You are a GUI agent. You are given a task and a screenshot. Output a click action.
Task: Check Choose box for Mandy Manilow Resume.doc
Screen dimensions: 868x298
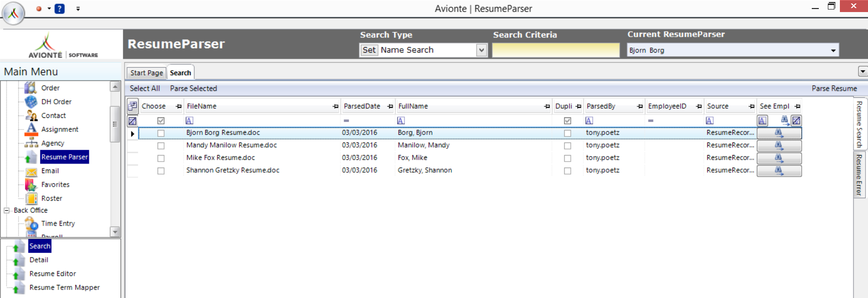point(161,146)
